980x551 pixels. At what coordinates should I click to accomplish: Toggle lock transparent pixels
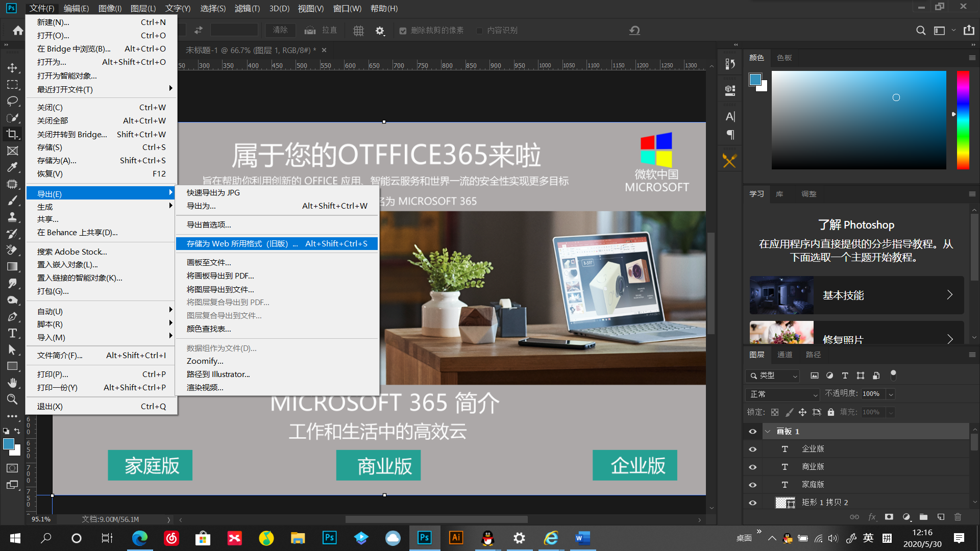(x=775, y=412)
